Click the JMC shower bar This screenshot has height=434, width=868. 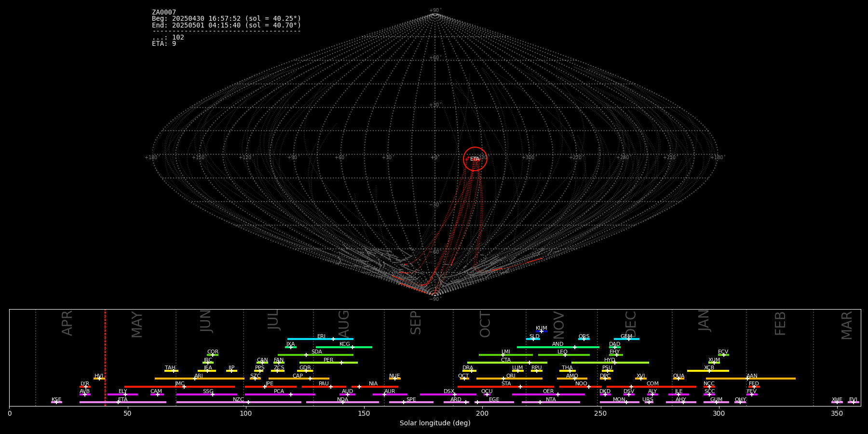180,387
